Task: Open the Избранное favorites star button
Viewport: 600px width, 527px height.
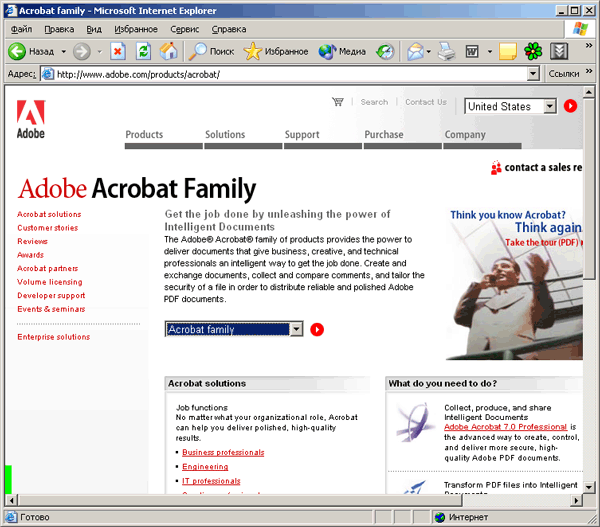Action: tap(276, 51)
